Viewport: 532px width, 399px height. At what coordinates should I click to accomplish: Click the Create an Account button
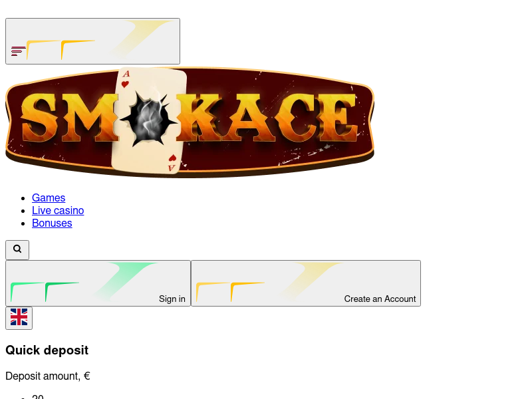(306, 283)
